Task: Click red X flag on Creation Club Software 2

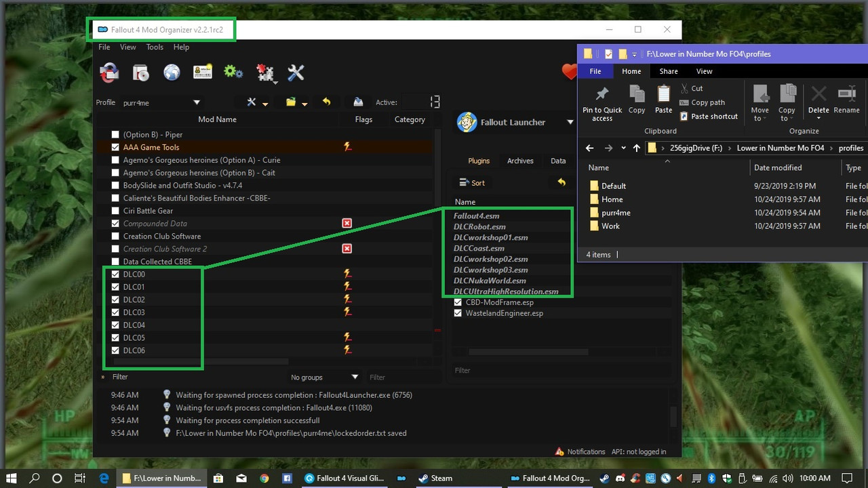Action: pyautogui.click(x=347, y=249)
